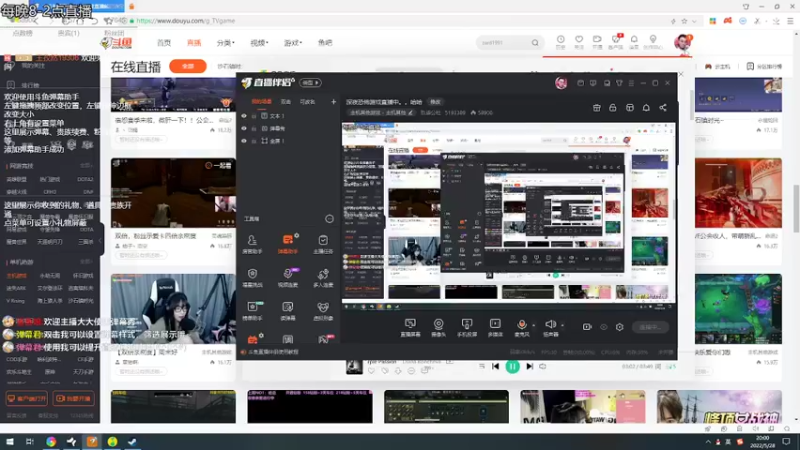This screenshot has height=450, width=800.
Task: Click the 修改 button beside the stream title
Action: coord(435,102)
